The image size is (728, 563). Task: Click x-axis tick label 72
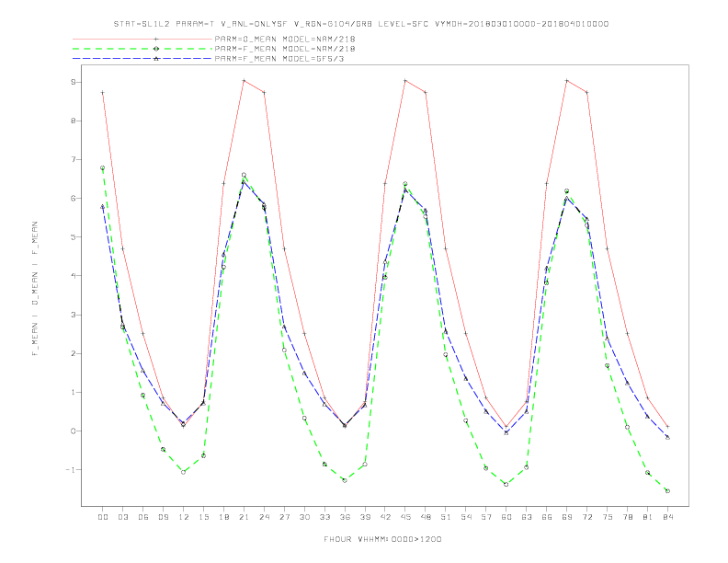tap(587, 517)
